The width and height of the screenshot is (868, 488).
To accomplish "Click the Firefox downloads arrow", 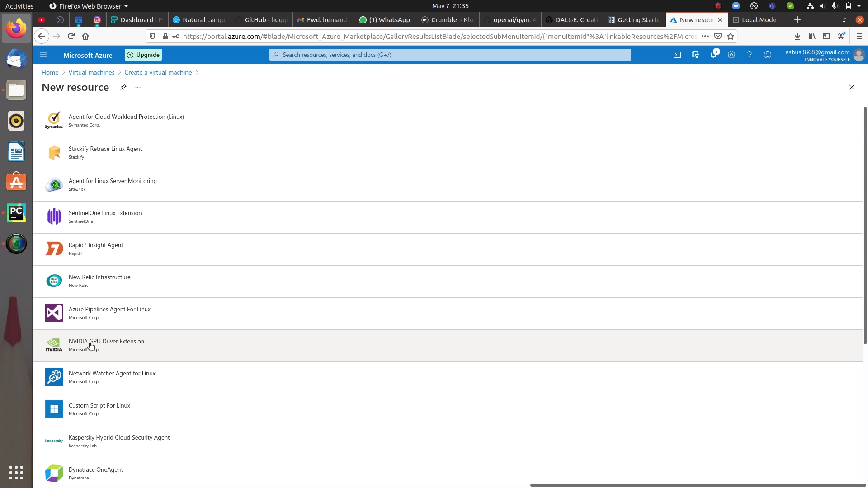I will click(x=797, y=36).
